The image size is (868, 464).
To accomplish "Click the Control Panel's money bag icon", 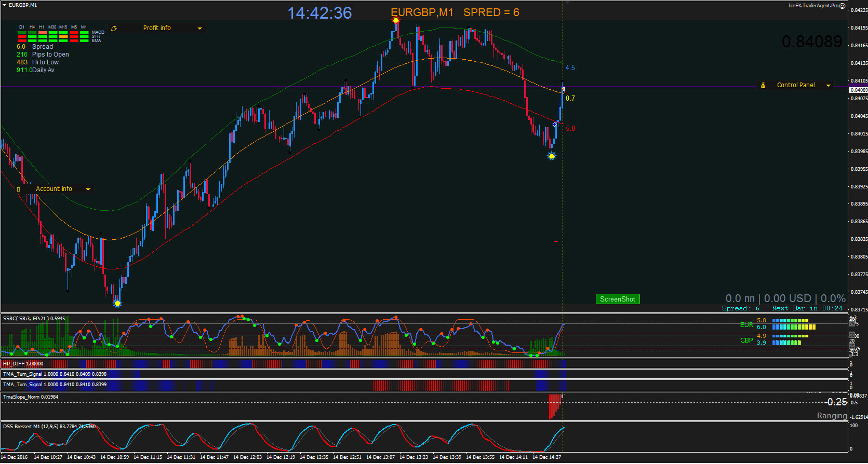I will 763,86.
